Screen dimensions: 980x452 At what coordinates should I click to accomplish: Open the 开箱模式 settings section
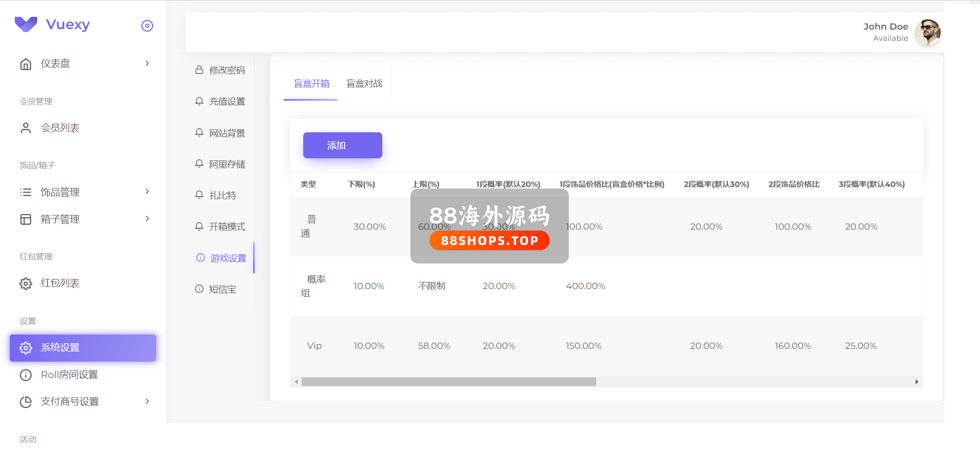pos(227,227)
